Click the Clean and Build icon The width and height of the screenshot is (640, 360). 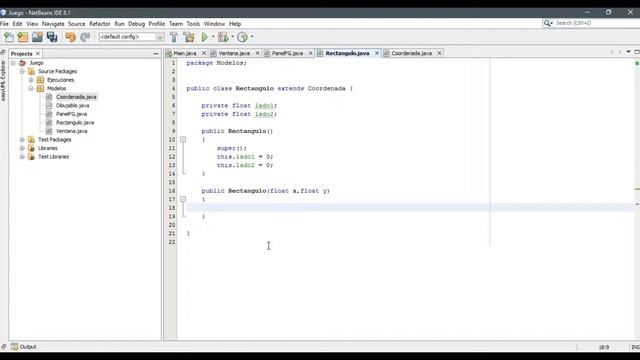click(x=189, y=37)
